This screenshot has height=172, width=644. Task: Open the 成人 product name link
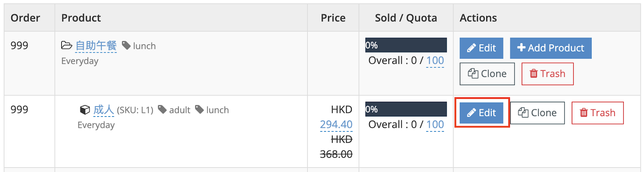[104, 110]
